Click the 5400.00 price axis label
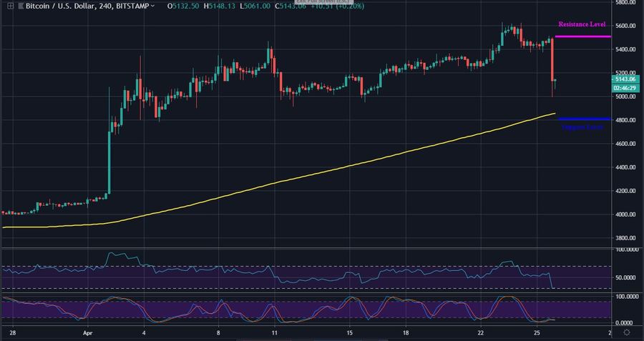This screenshot has height=341, width=644. coord(625,49)
